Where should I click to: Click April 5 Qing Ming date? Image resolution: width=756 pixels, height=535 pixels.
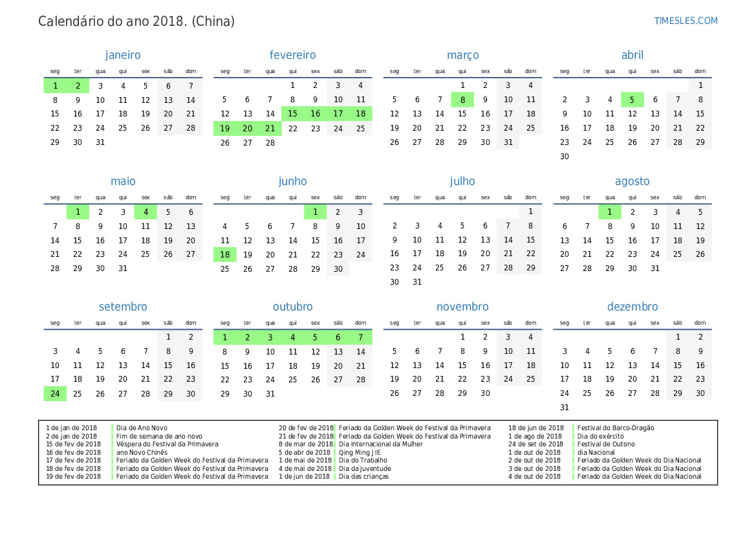632,100
